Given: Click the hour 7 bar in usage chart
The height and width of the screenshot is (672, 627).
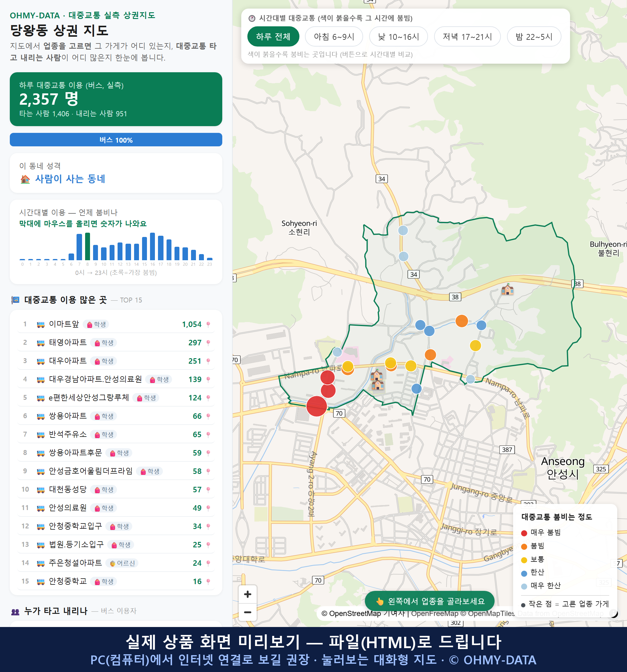Looking at the screenshot, I should point(79,247).
